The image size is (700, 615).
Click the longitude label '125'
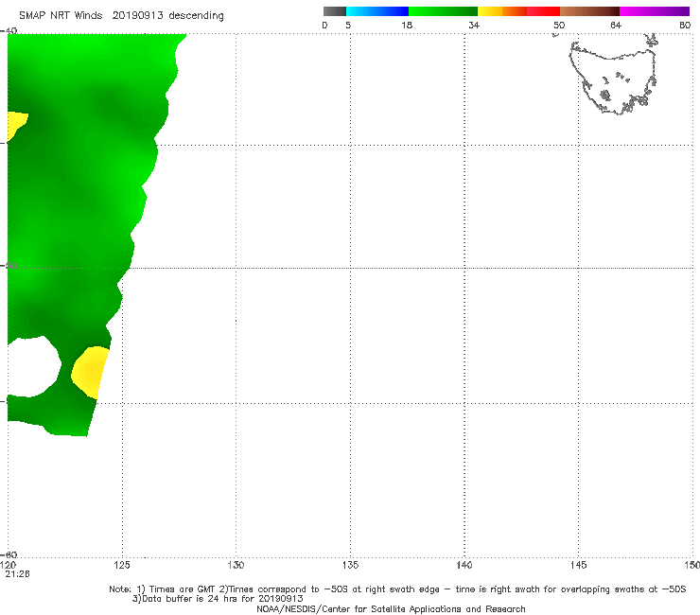click(x=122, y=565)
